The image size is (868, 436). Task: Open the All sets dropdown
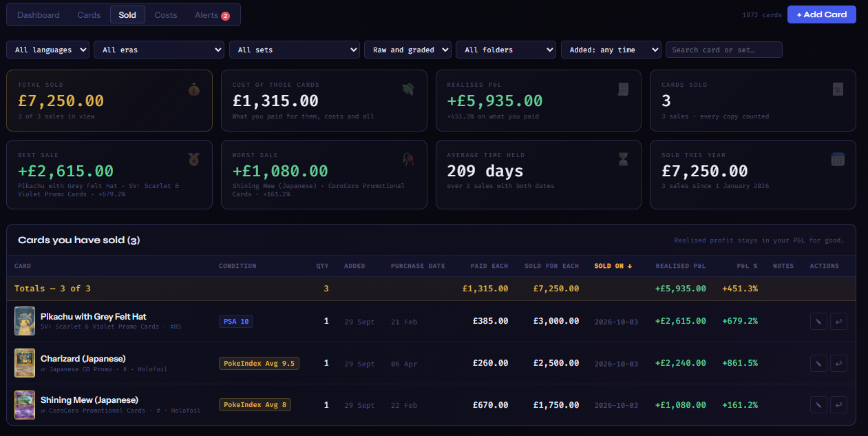[295, 50]
